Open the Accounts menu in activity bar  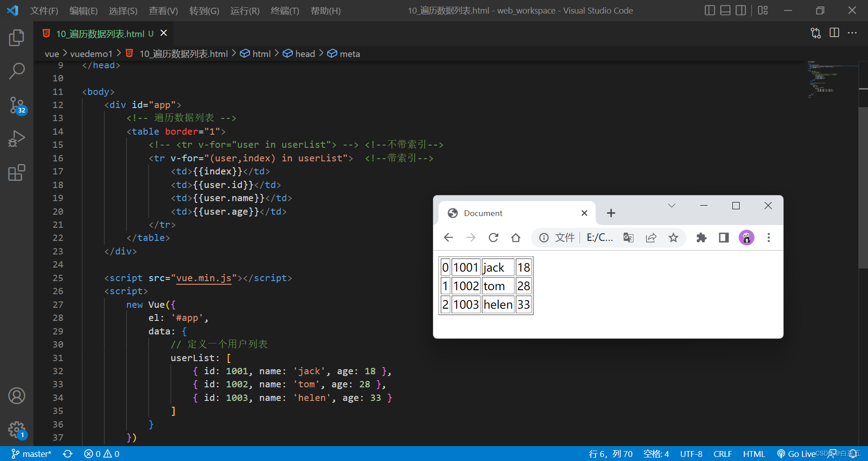pos(17,396)
